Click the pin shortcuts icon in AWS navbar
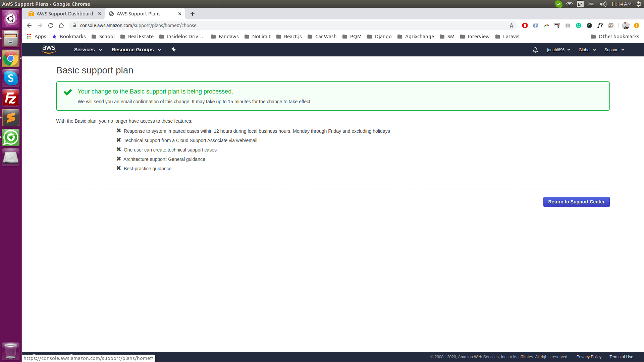 (173, 50)
